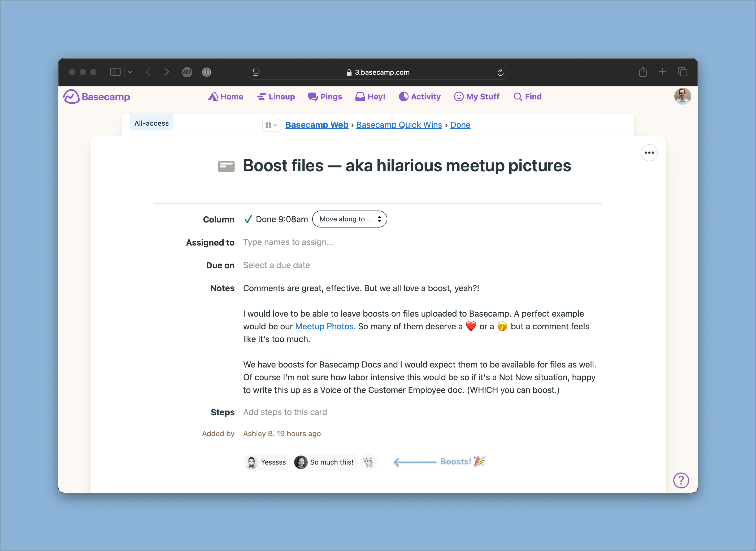The height and width of the screenshot is (551, 756).
Task: Toggle the Safari sidebar icon
Action: coord(115,72)
